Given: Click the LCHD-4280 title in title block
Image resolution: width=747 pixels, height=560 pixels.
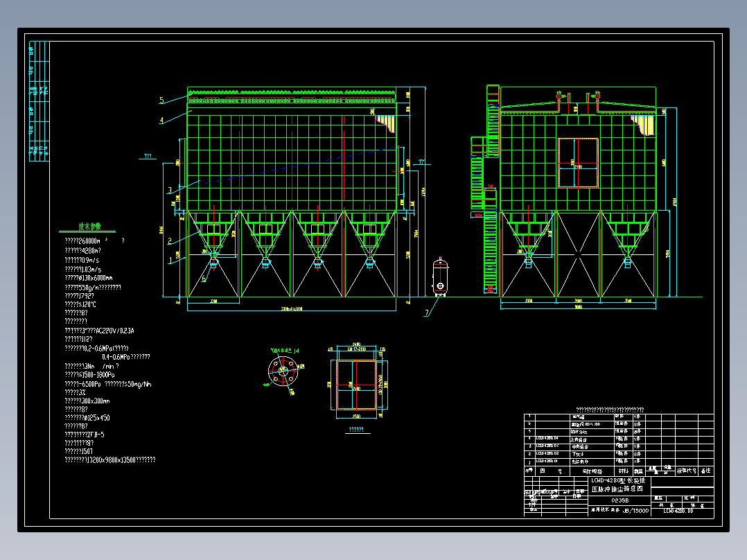Looking at the screenshot, I should click(x=618, y=484).
